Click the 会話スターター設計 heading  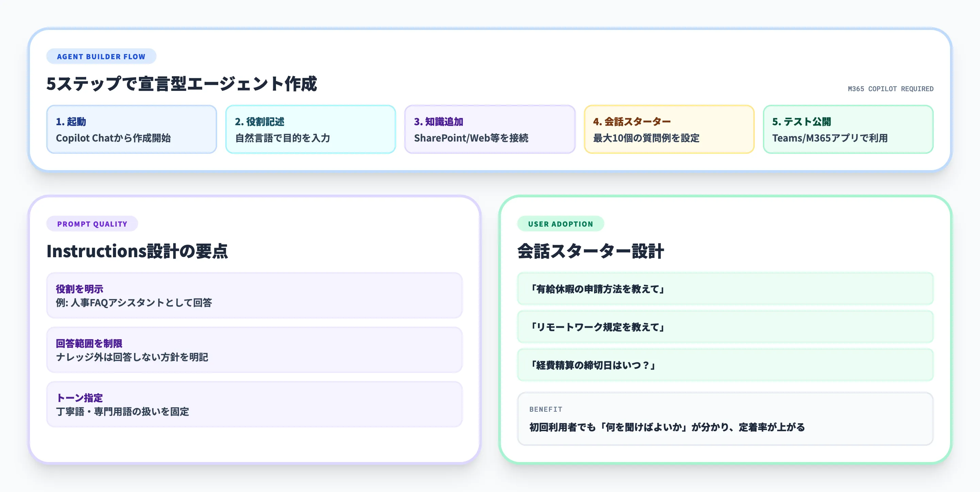(590, 251)
